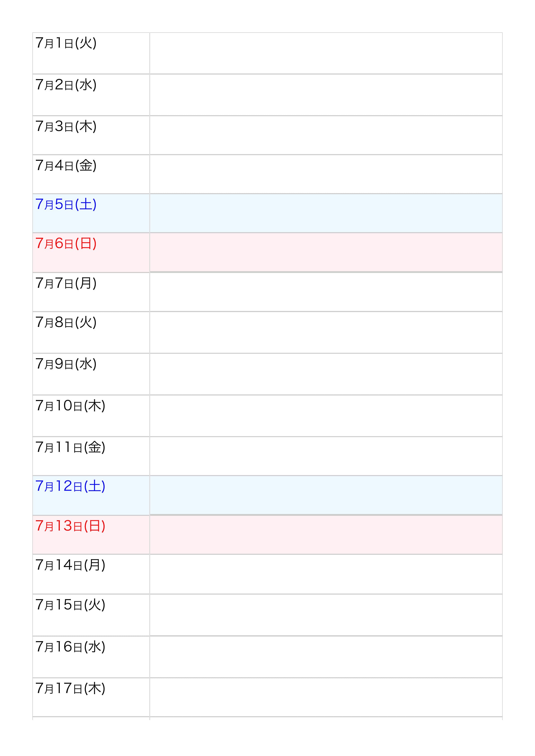This screenshot has width=535, height=756.
Task: Select the 7月11日(金) date label
Action: click(70, 447)
